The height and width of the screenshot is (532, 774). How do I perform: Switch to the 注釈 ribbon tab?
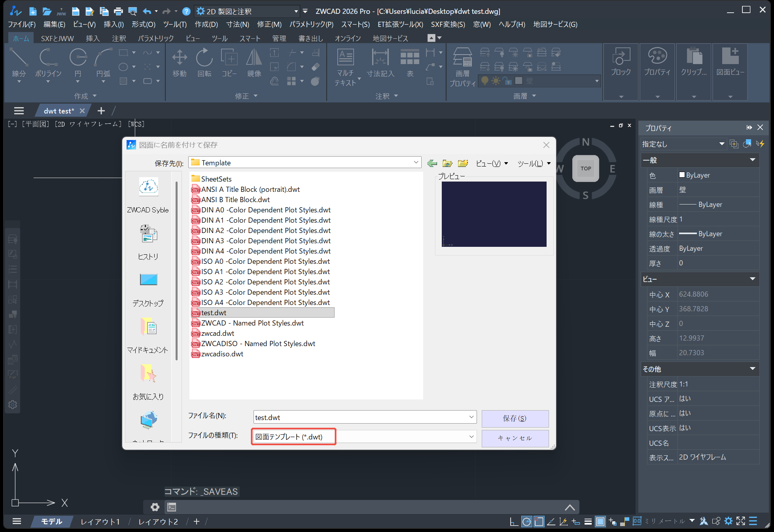click(x=119, y=38)
